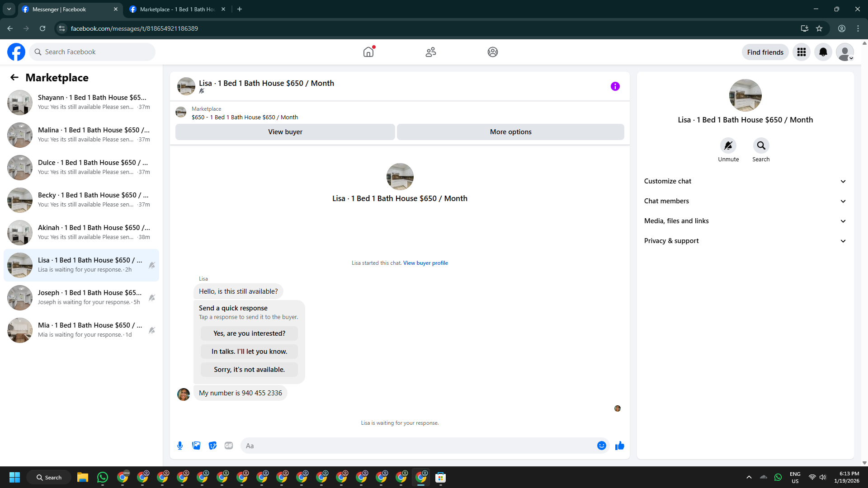Click muted bell on Joseph's conversation
Image resolution: width=868 pixels, height=488 pixels.
point(152,298)
